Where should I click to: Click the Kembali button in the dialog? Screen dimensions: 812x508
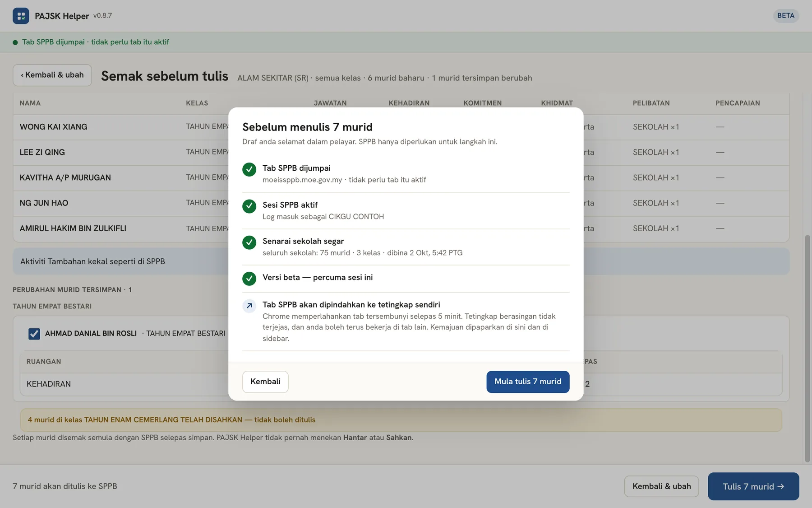point(265,382)
